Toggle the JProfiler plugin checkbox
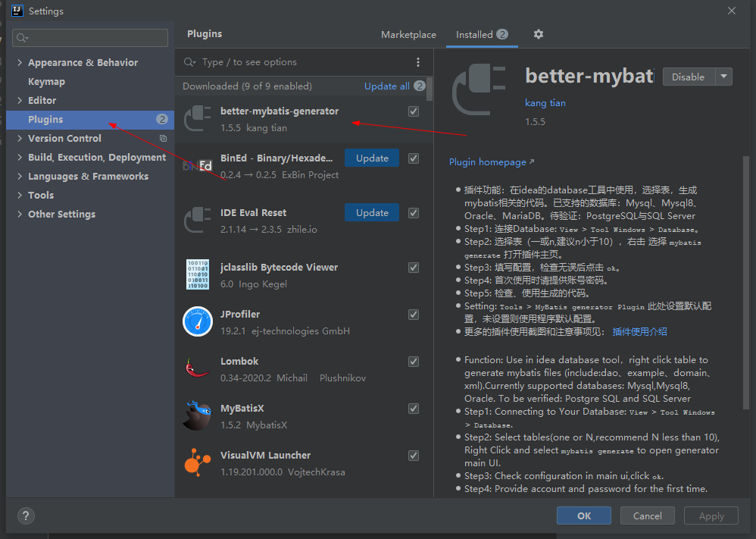Screen dimensions: 756x539 pos(414,315)
